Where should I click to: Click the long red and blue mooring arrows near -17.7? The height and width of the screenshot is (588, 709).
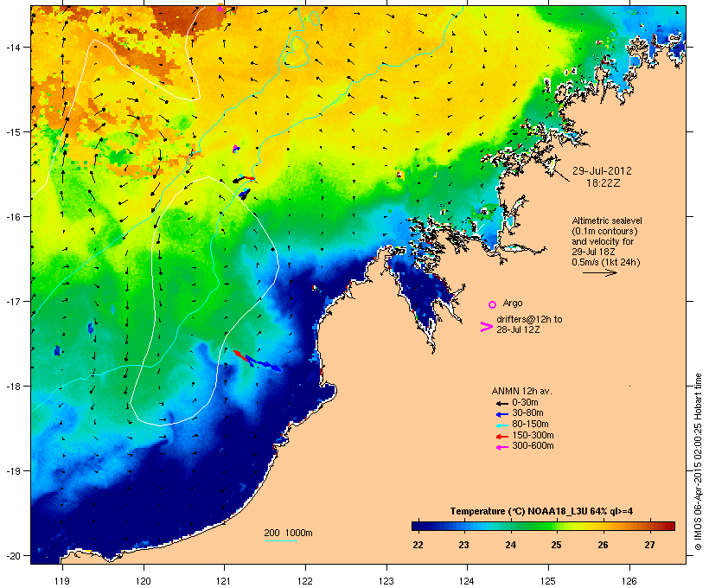tap(258, 361)
